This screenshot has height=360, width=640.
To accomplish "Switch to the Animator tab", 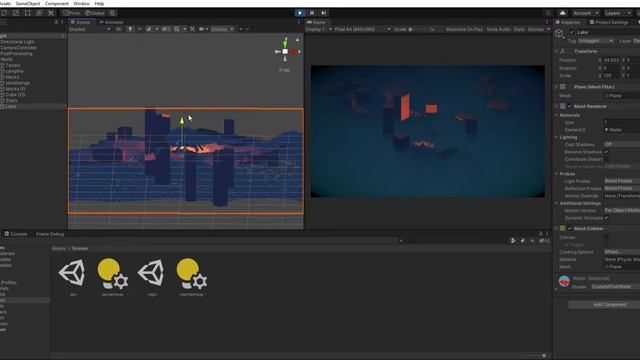I will (x=111, y=22).
